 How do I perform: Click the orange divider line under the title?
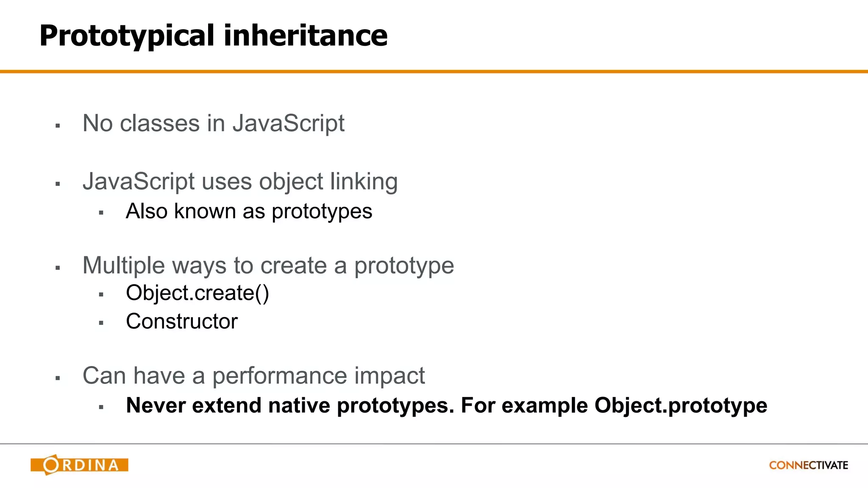pos(434,72)
